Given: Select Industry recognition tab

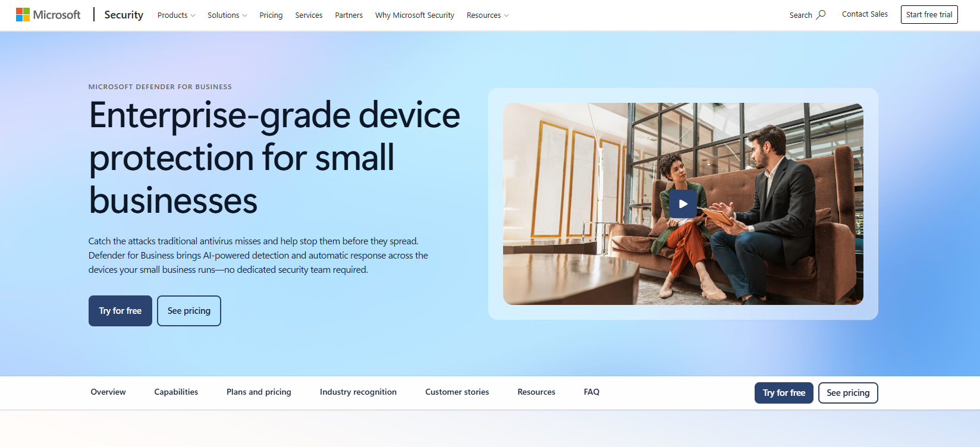Looking at the screenshot, I should click(358, 392).
